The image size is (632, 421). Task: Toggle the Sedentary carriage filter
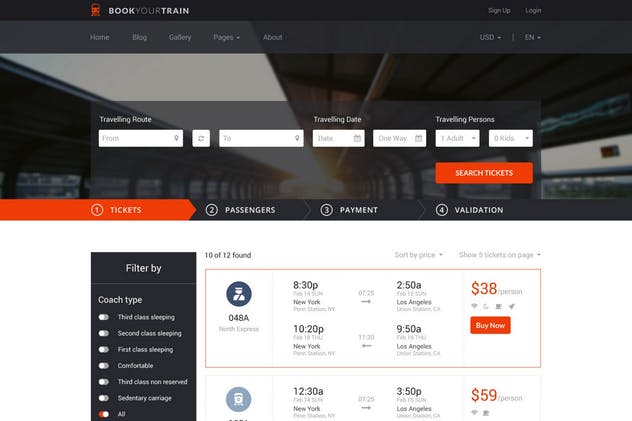point(104,398)
